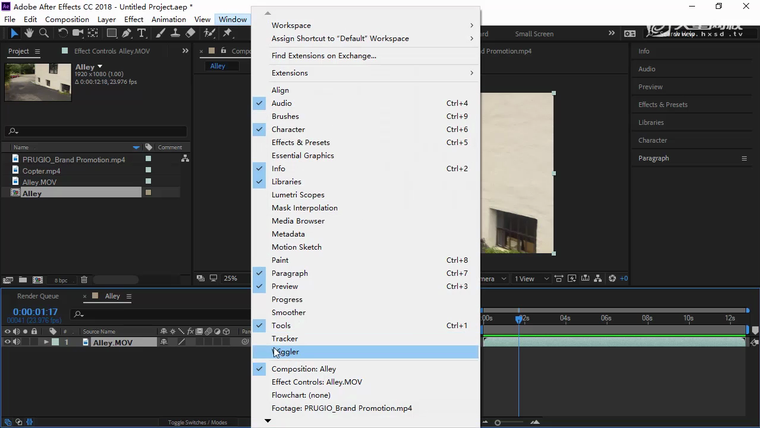Choose Lumetri Scopes from Window menu

click(x=297, y=195)
